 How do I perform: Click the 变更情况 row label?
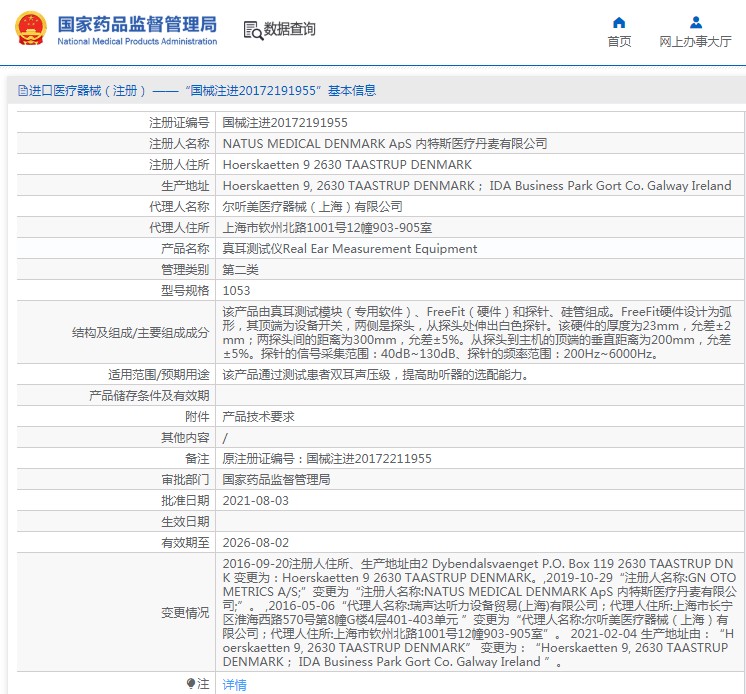tap(185, 613)
